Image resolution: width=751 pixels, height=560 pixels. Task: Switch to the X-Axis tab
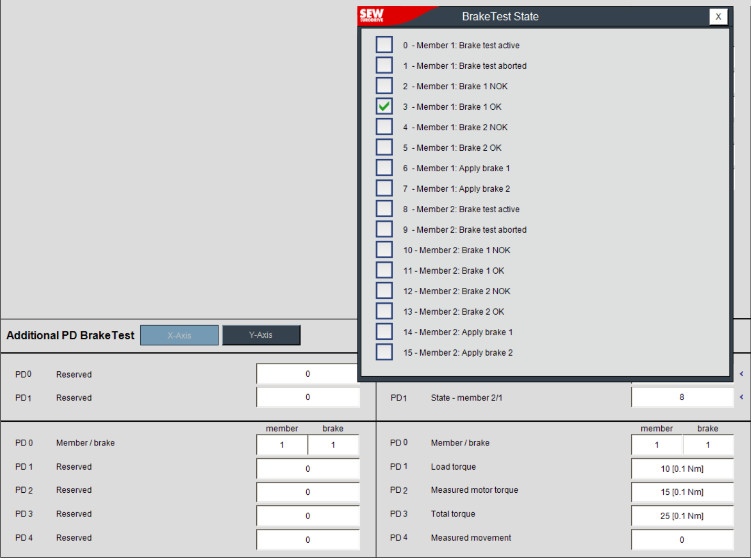179,335
